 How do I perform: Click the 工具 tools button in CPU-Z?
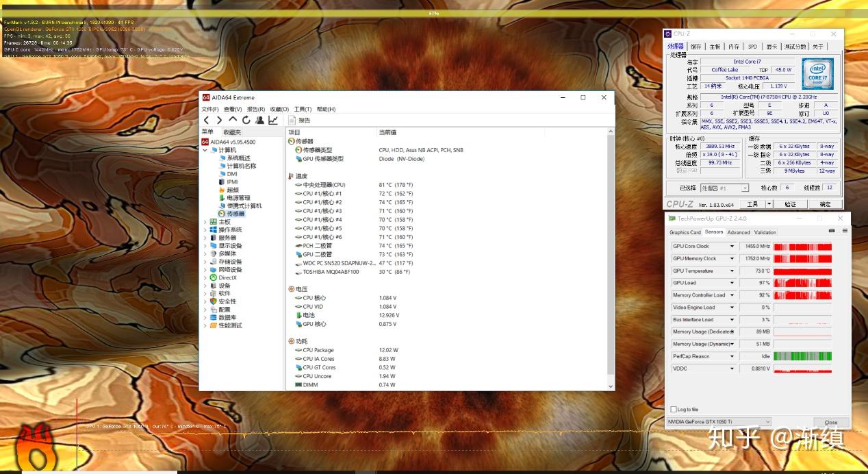click(753, 204)
